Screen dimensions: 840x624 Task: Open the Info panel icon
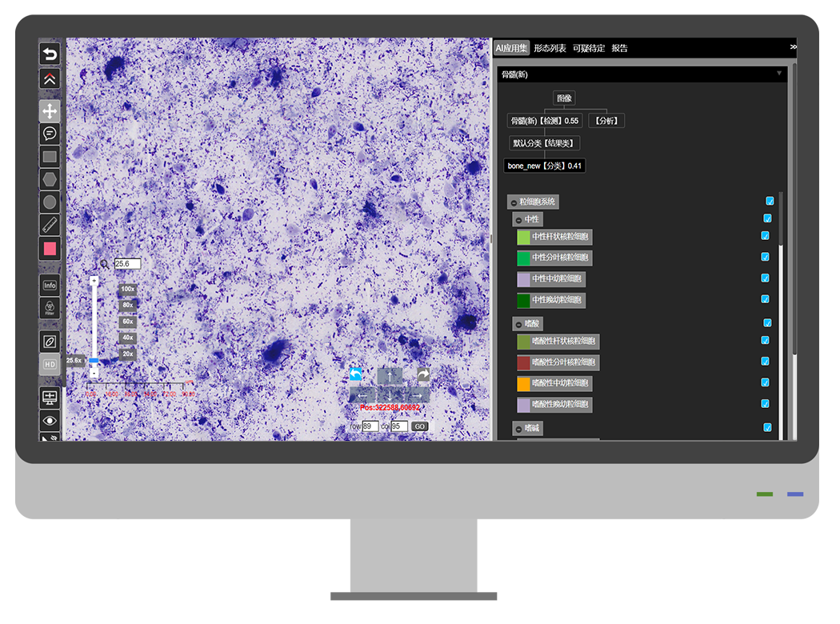click(x=50, y=286)
